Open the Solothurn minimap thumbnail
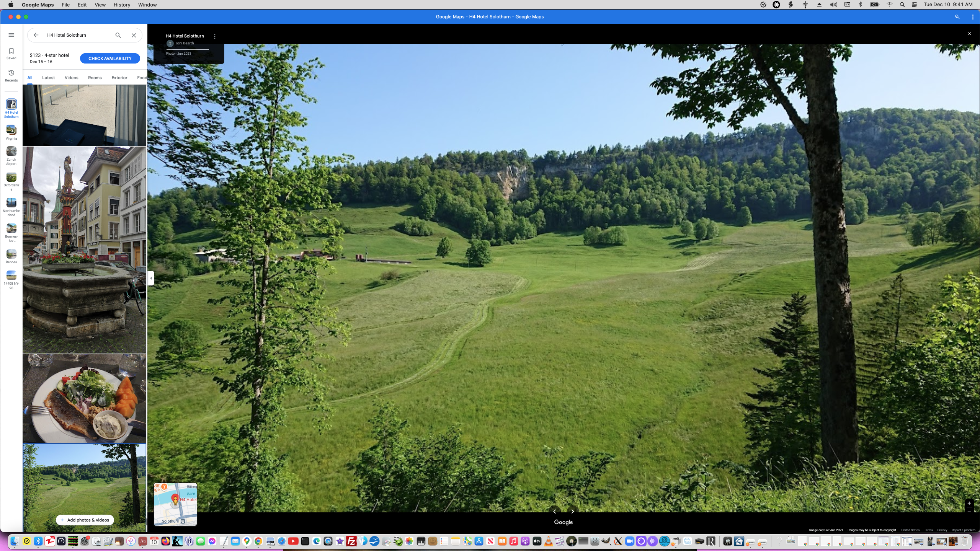Image resolution: width=980 pixels, height=551 pixels. (x=175, y=504)
